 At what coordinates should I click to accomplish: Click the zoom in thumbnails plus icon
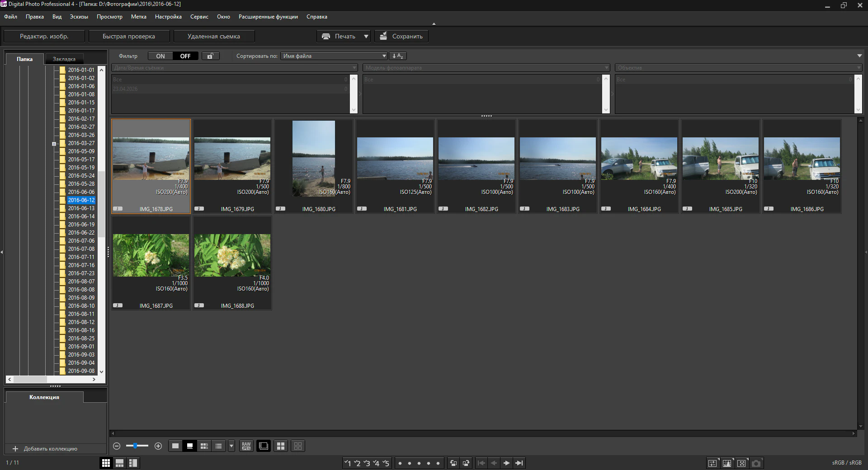[x=158, y=446]
